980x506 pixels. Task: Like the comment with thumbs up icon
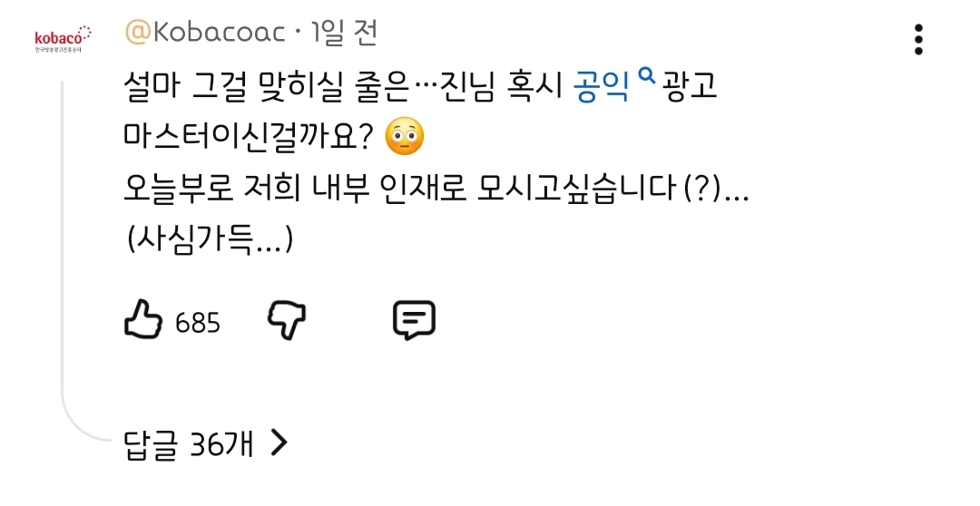coord(142,320)
